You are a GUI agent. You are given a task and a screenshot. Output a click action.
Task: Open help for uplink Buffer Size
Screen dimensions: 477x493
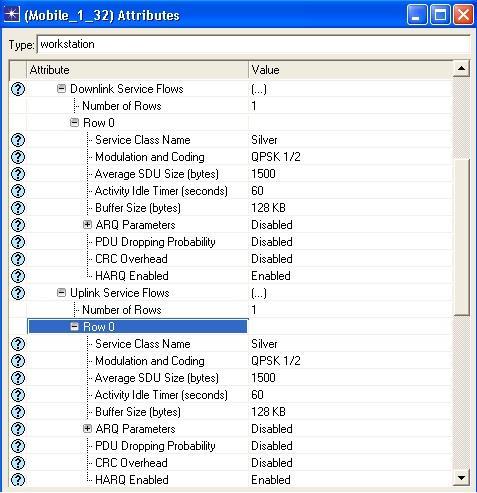pos(18,412)
